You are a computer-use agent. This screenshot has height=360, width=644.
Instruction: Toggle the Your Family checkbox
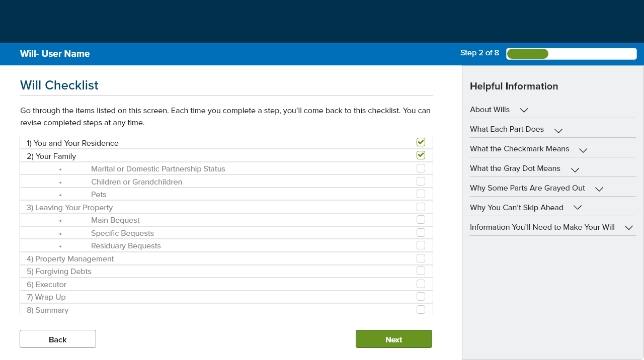pyautogui.click(x=421, y=155)
